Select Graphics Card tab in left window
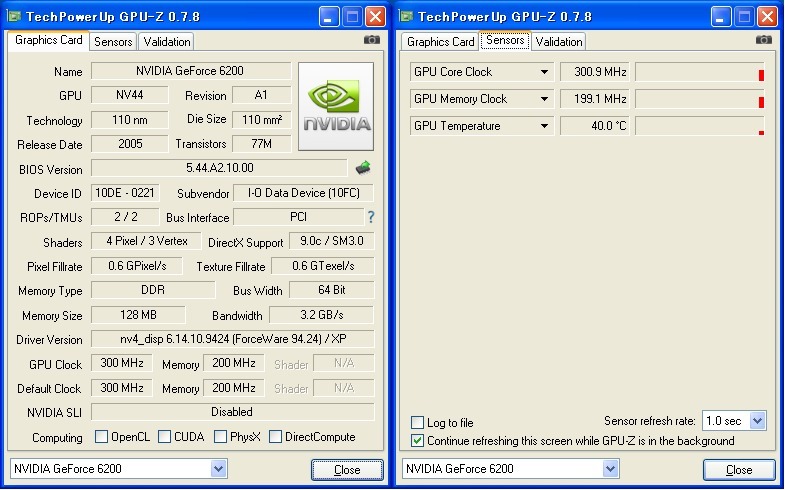This screenshot has width=785, height=490. pyautogui.click(x=49, y=41)
